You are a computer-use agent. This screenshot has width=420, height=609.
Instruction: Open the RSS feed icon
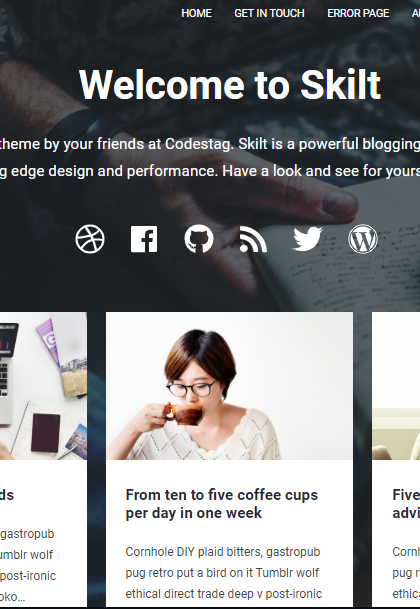click(253, 239)
